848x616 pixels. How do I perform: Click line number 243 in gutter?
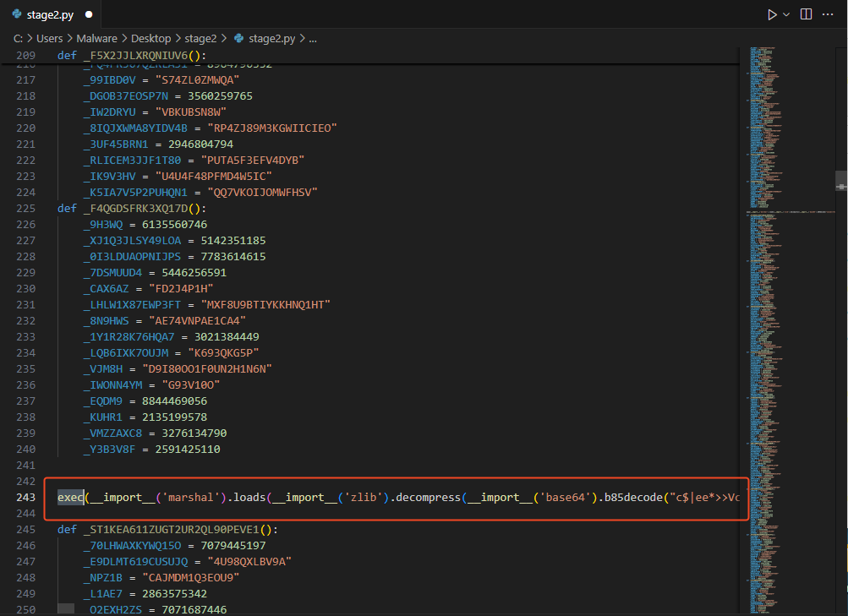pyautogui.click(x=25, y=497)
